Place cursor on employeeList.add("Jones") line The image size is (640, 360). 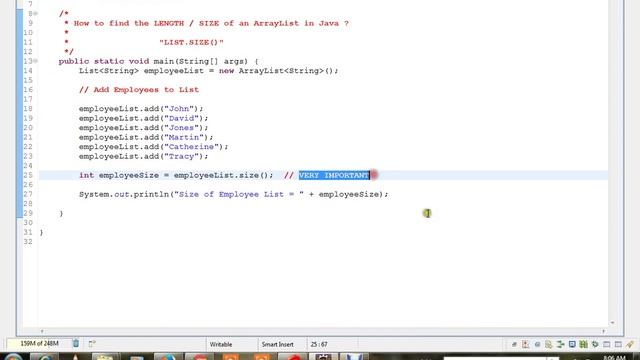[x=143, y=128]
